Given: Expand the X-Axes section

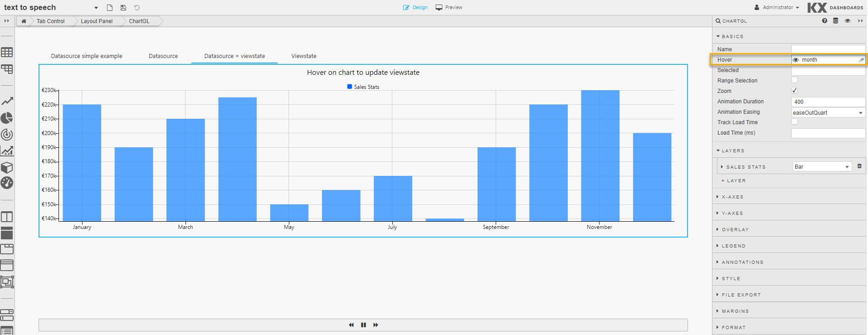Looking at the screenshot, I should (732, 197).
